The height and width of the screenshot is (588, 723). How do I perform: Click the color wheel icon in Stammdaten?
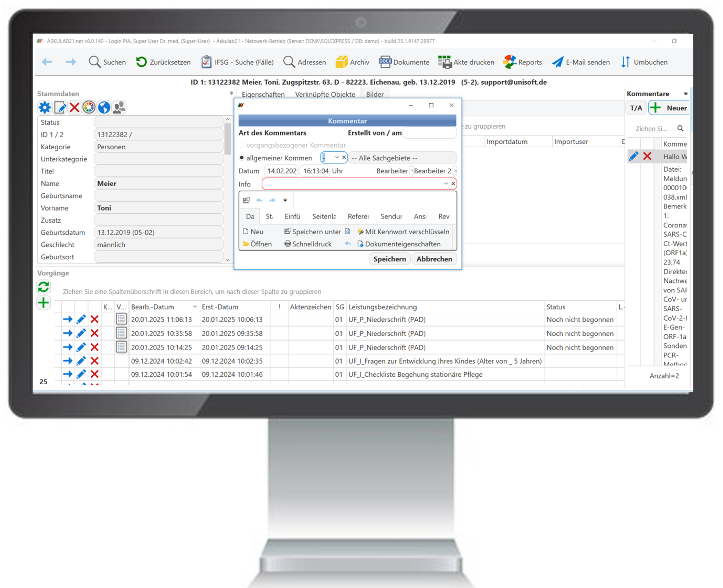89,108
